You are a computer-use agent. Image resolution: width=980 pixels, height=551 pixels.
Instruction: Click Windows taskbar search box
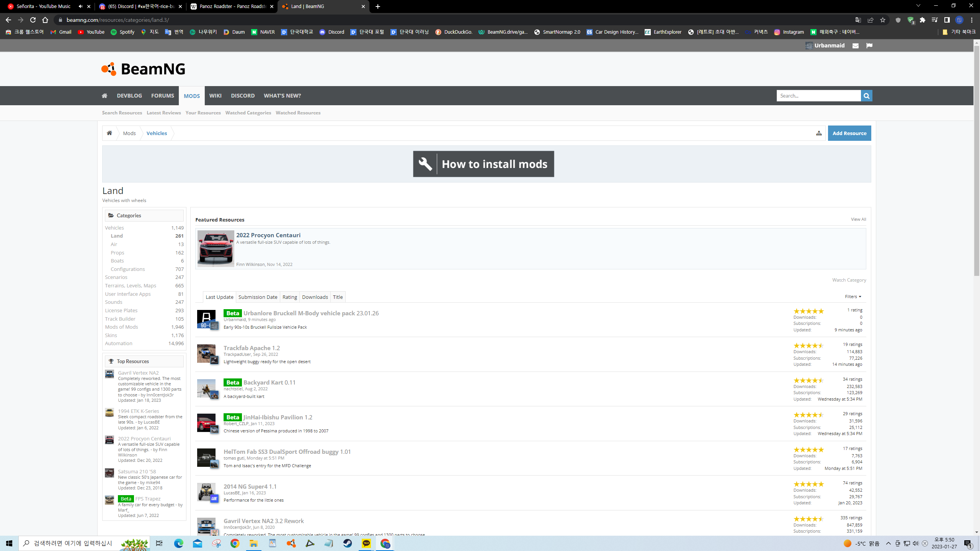(x=84, y=543)
